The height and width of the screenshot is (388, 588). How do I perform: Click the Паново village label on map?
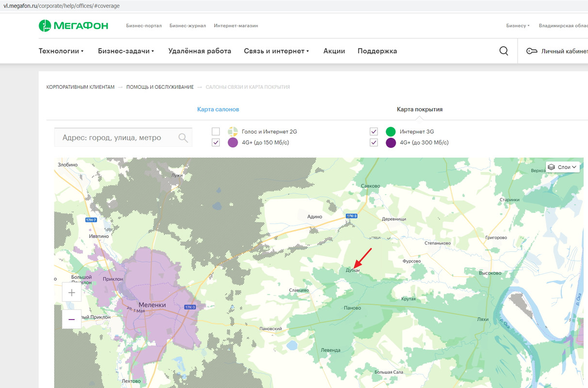pyautogui.click(x=352, y=308)
